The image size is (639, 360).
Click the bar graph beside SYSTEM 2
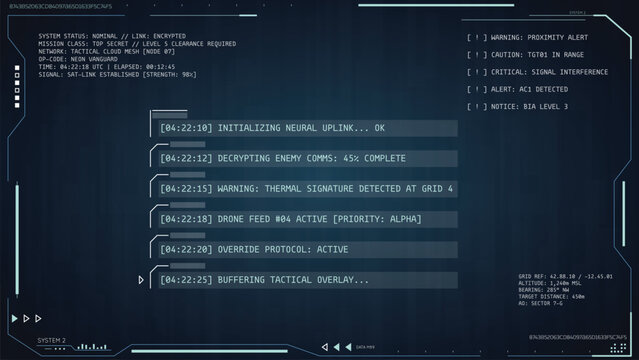92,347
